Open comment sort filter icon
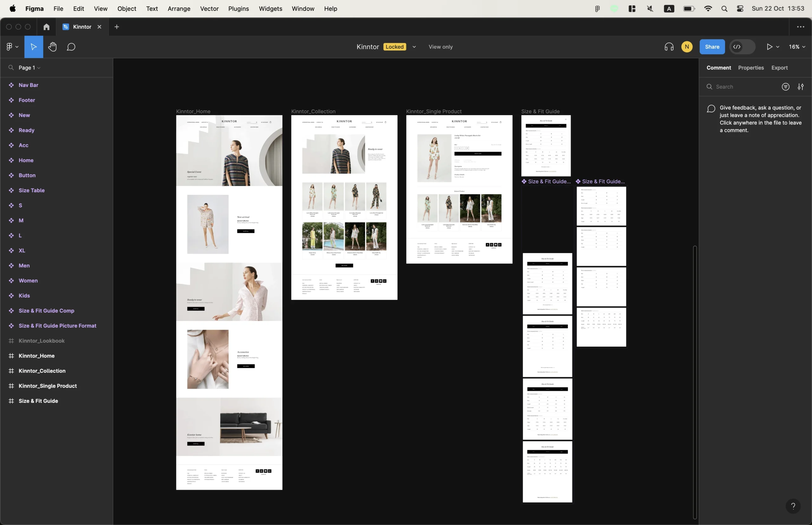 point(785,87)
